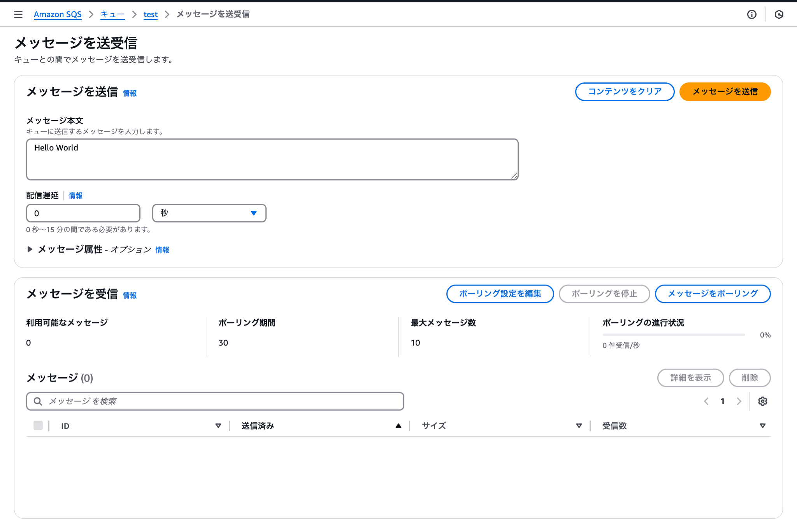Go to previous messages page arrow
The width and height of the screenshot is (797, 532).
706,401
